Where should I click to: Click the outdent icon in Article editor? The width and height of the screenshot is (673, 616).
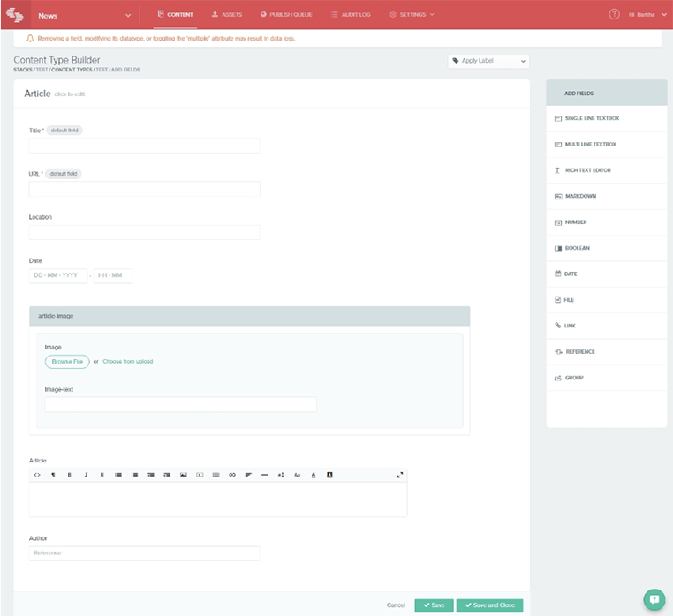coord(151,475)
